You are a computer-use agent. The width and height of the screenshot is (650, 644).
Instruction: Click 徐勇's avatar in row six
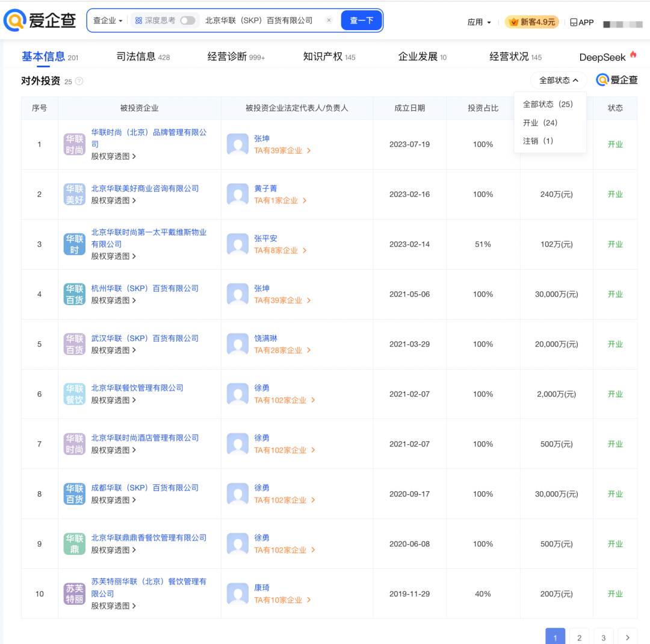(x=238, y=394)
